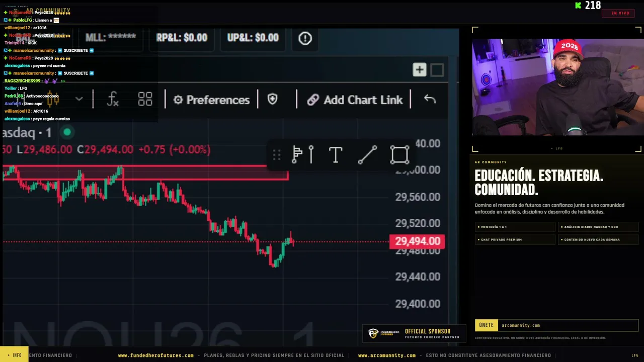Click ANÁLISIS DIARIO NASDAQ Y ORO item
The width and height of the screenshot is (644, 362).
598,227
